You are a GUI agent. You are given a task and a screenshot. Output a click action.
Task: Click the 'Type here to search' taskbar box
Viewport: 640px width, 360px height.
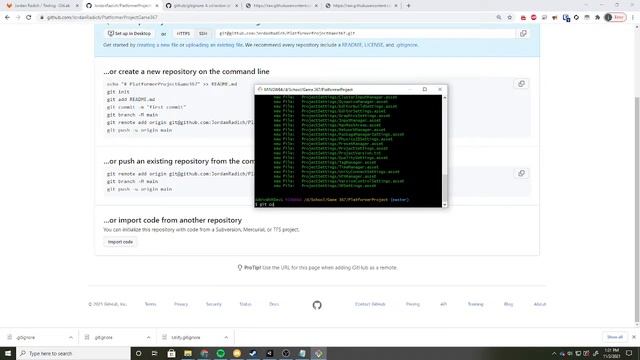73,353
